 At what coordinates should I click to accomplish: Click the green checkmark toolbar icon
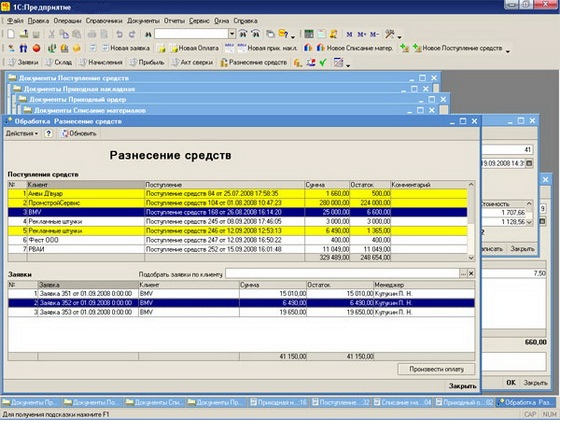tap(323, 63)
